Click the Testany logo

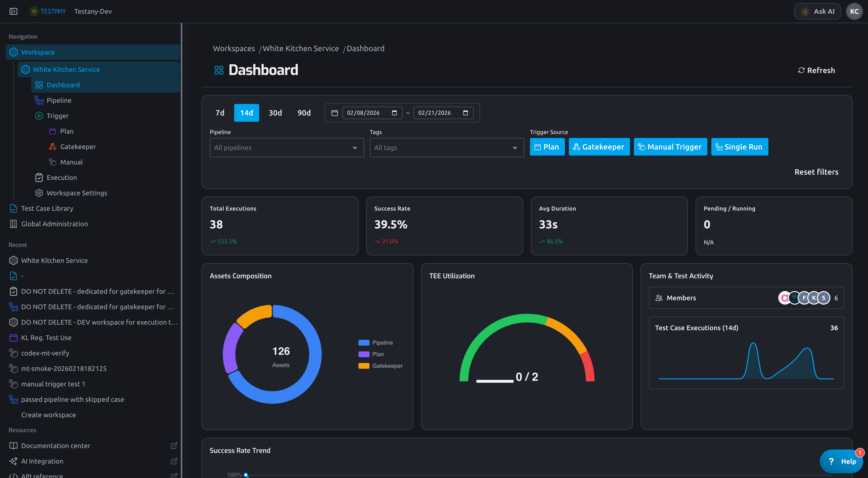(x=47, y=12)
